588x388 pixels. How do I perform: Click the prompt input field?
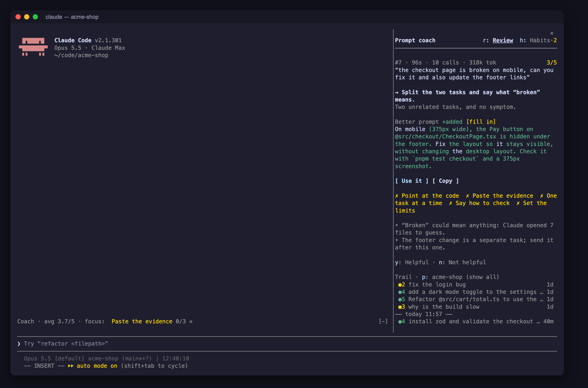tap(287, 344)
